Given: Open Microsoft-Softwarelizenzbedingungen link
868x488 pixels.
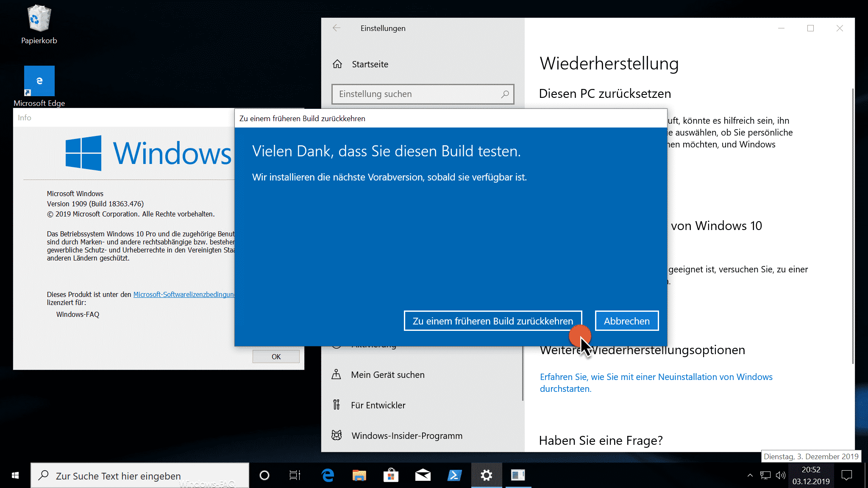Looking at the screenshot, I should (x=184, y=294).
